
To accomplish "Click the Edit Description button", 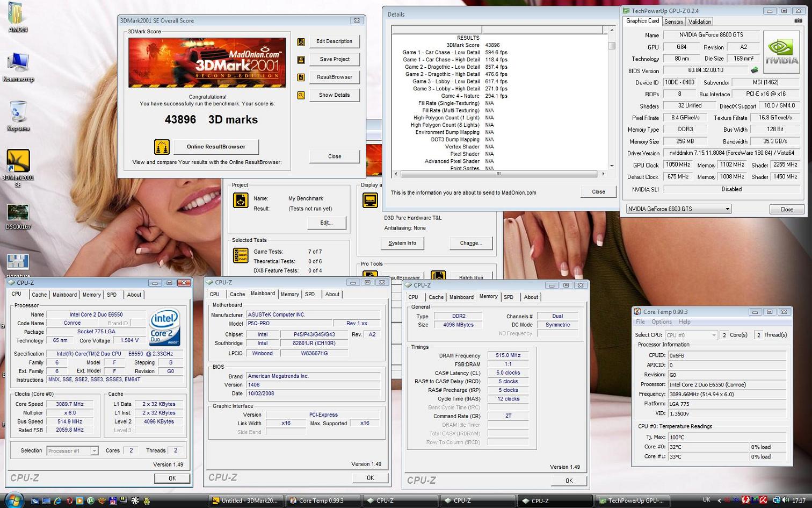I will point(334,41).
